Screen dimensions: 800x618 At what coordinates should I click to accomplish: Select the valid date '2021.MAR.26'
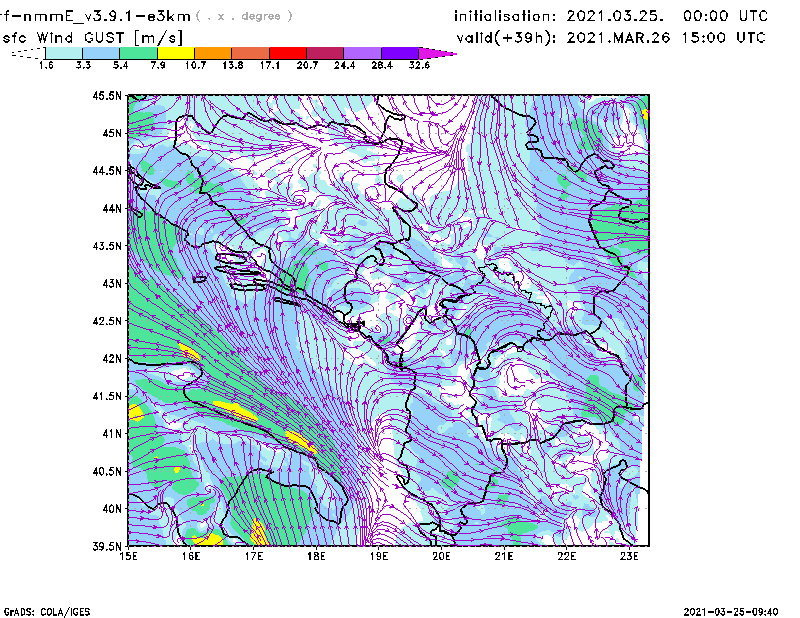pos(618,37)
